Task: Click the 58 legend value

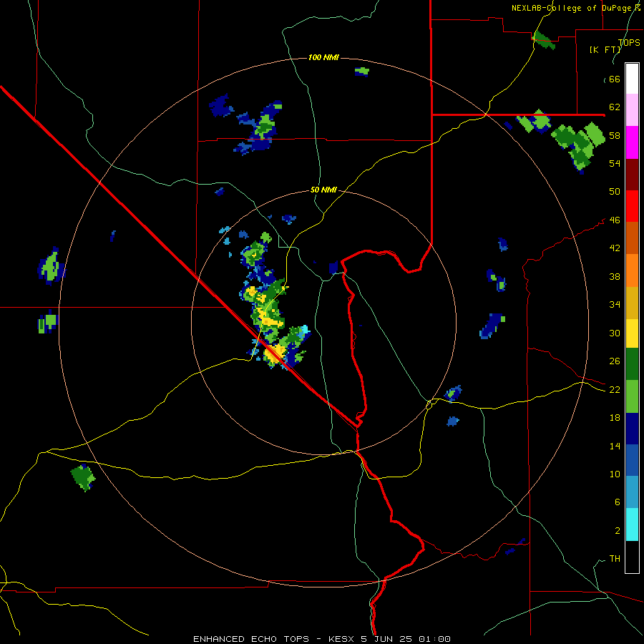Action: [615, 135]
